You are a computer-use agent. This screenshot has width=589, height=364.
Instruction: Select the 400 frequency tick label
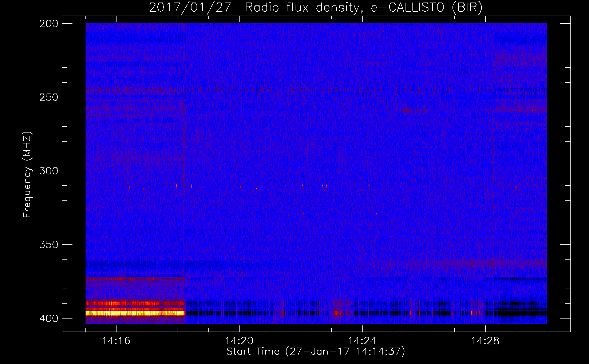(x=49, y=318)
